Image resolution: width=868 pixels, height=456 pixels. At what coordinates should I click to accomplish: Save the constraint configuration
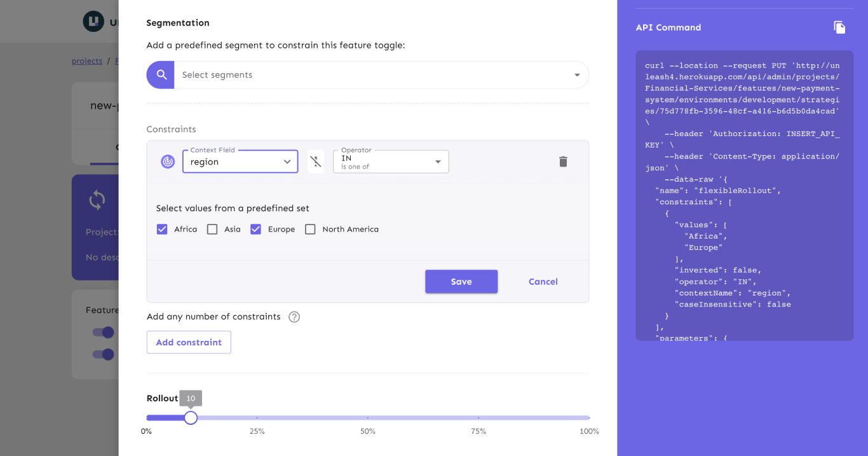pos(461,281)
